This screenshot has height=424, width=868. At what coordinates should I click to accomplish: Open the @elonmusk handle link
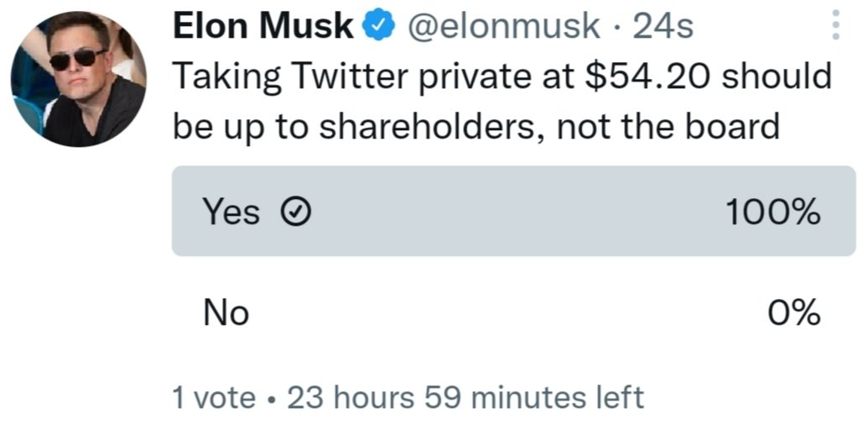point(503,27)
